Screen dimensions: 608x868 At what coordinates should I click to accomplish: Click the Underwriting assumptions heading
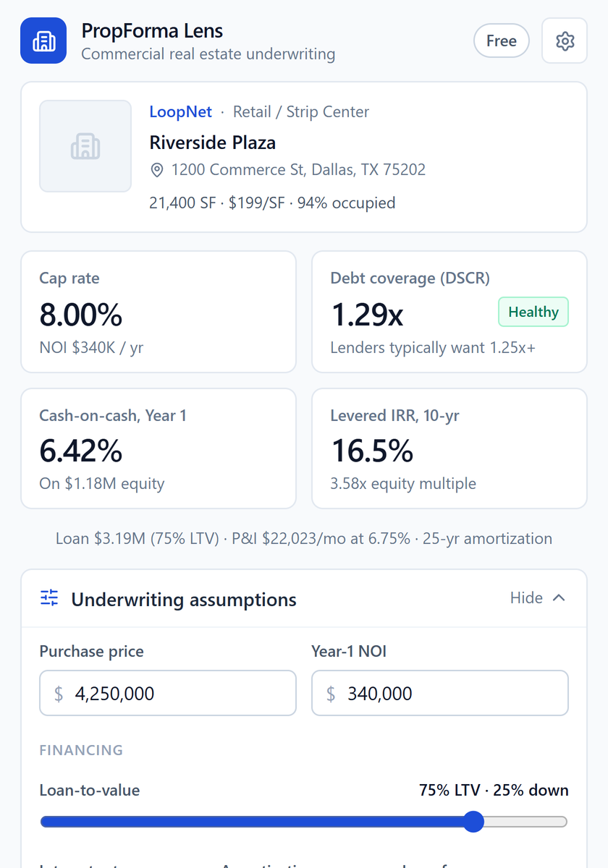pyautogui.click(x=184, y=600)
